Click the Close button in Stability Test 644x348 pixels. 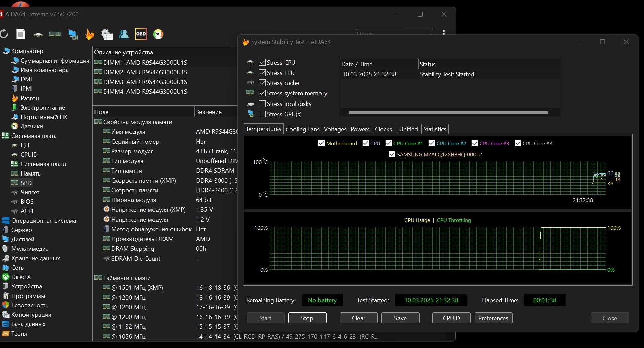[x=610, y=318]
